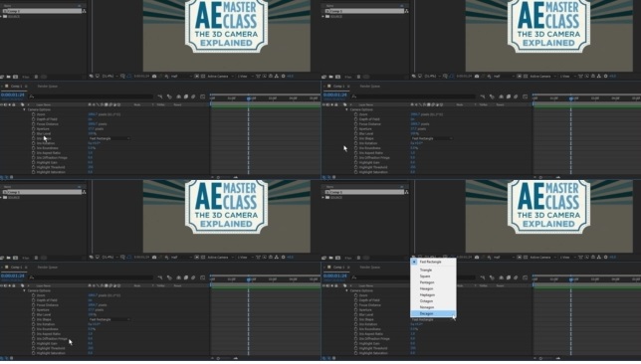Click new folder icon in top-left project panel

point(8,77)
